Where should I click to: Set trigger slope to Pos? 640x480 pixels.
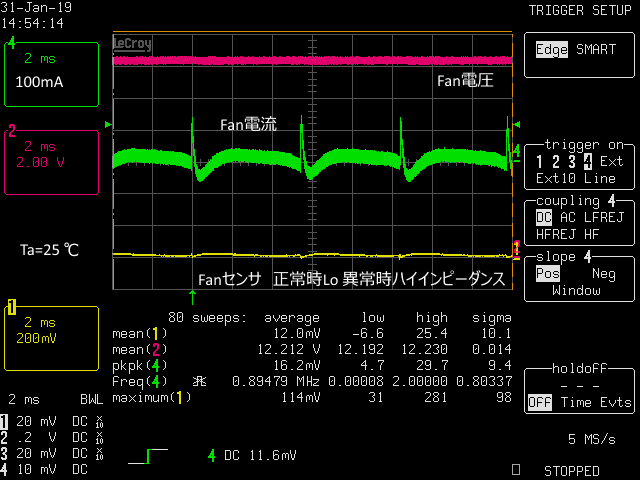tap(548, 273)
